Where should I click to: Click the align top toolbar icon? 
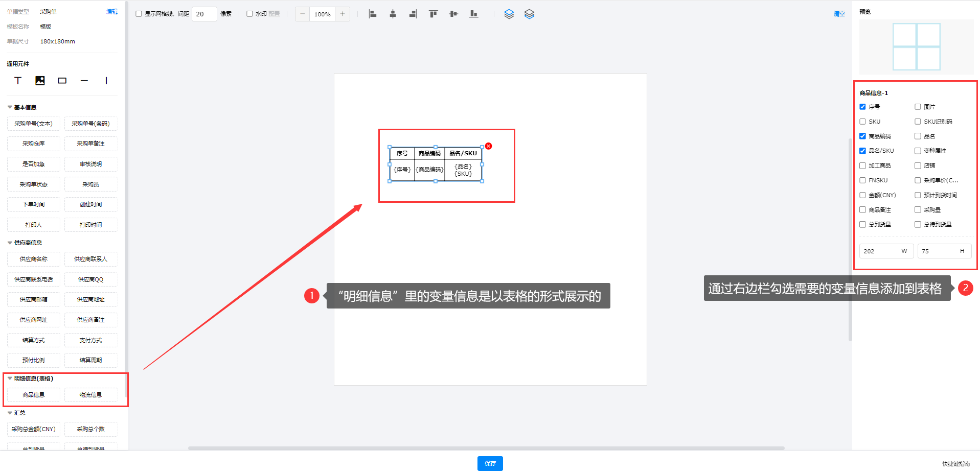click(x=433, y=14)
